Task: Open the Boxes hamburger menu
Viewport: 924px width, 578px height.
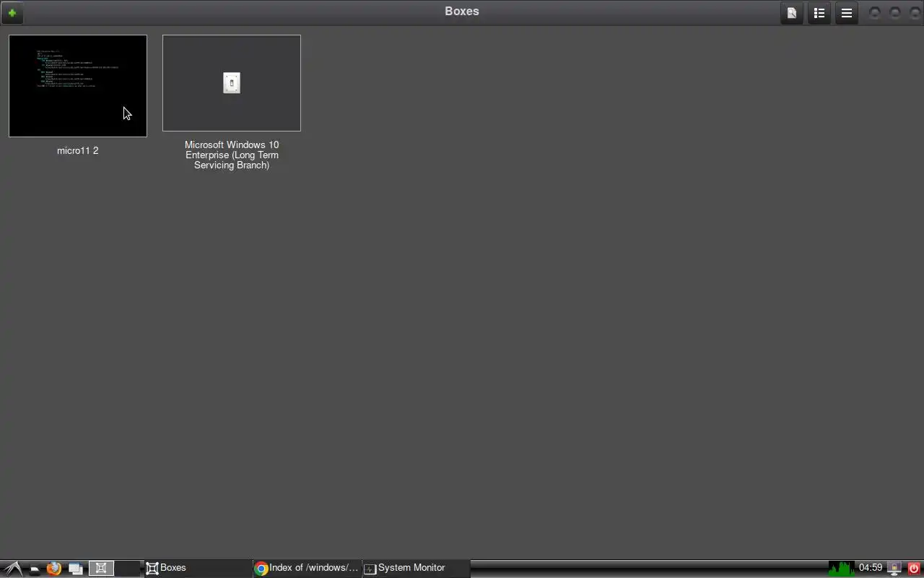Action: pyautogui.click(x=847, y=13)
